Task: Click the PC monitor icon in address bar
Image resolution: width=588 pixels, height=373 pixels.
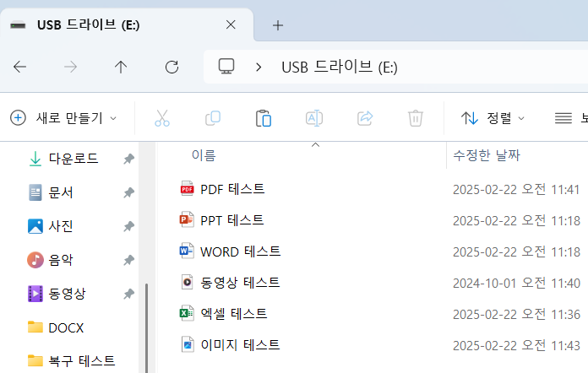Action: (x=226, y=67)
